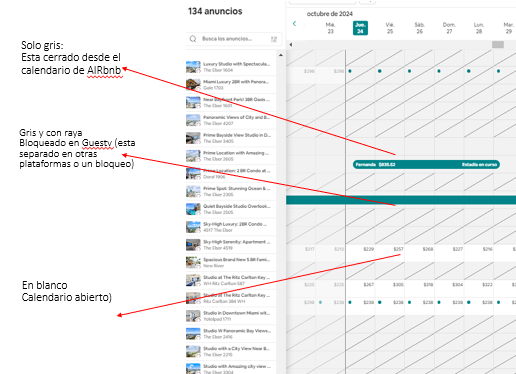The height and width of the screenshot is (374, 516).
Task: Click the horizontal calendar scrollbar thumb
Action: (x=498, y=45)
